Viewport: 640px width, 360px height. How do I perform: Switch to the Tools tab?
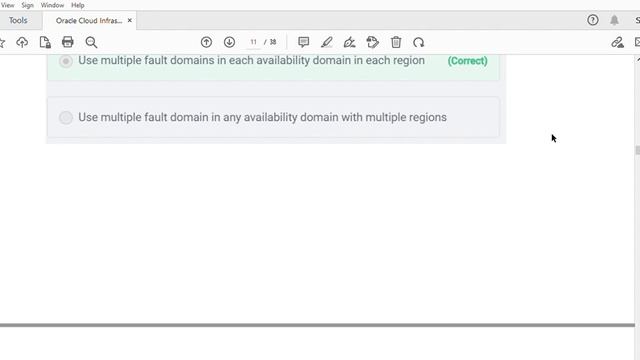pos(18,20)
